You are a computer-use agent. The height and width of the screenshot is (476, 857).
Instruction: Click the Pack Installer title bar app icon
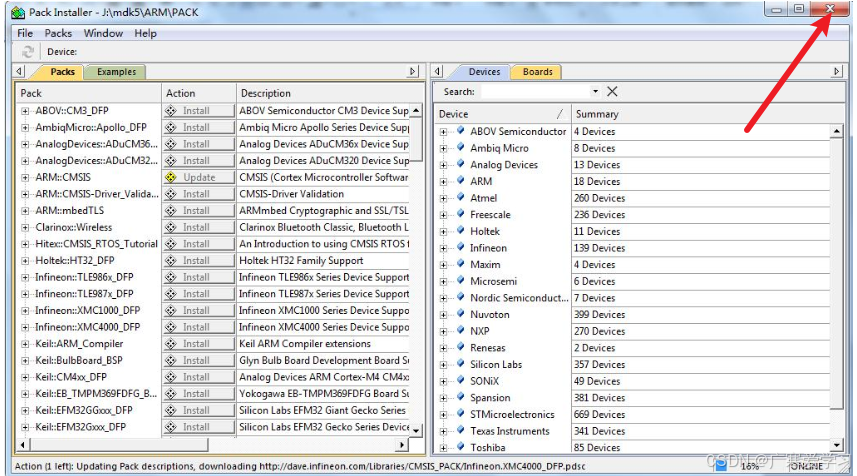click(x=18, y=12)
